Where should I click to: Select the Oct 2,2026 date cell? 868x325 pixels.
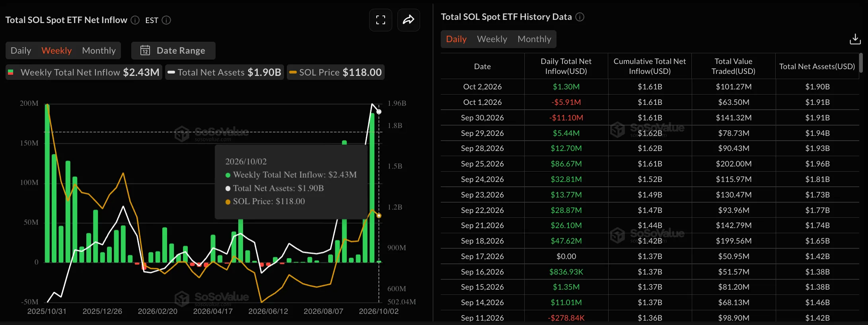click(x=483, y=87)
